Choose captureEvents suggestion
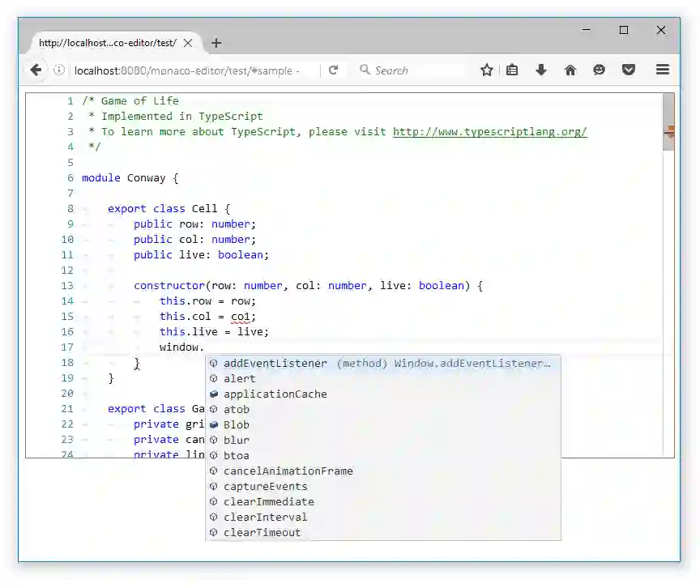Screen dimensions: 700x588 pyautogui.click(x=383, y=486)
